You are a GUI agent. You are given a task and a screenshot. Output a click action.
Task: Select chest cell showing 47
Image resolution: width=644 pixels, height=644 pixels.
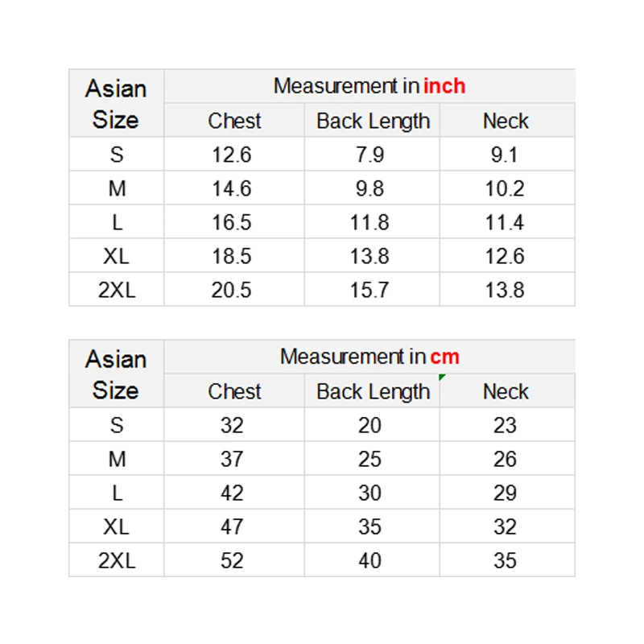click(x=232, y=526)
